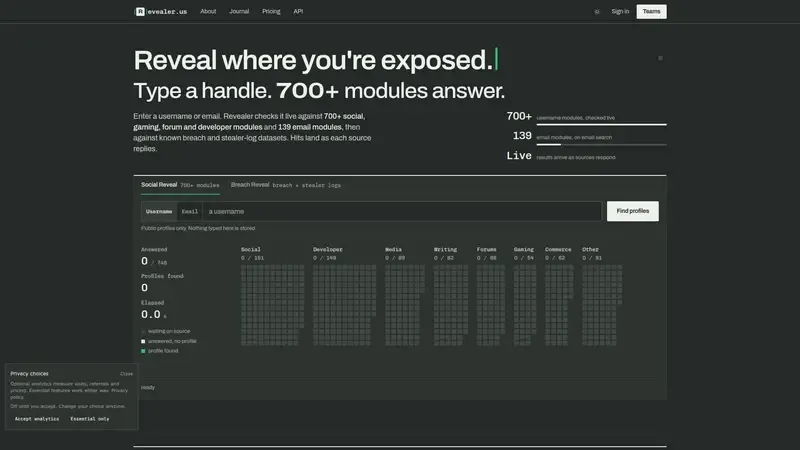800x450 pixels.
Task: Click the Writing category heading
Action: (x=445, y=249)
